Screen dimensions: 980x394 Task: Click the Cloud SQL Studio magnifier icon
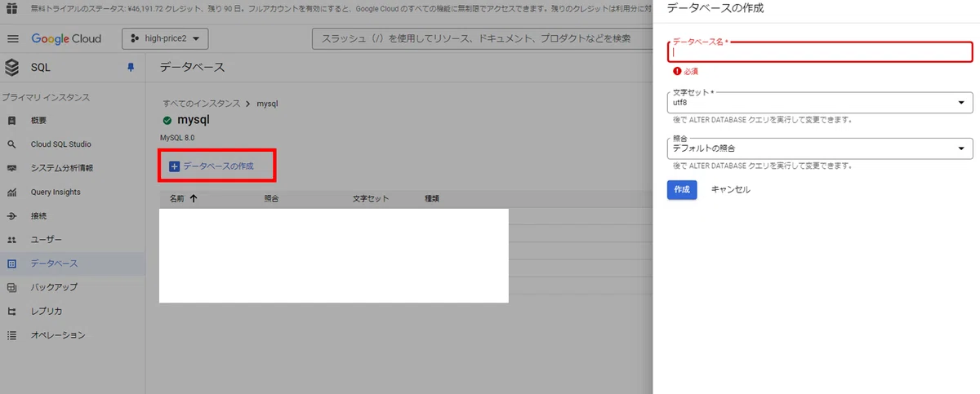11,144
